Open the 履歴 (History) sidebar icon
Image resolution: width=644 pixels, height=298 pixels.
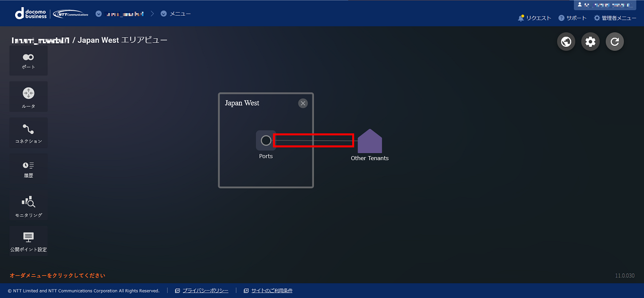click(28, 168)
